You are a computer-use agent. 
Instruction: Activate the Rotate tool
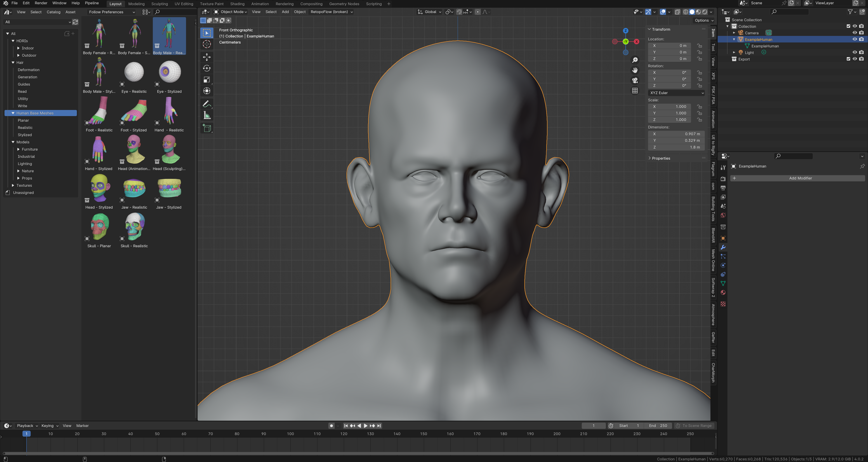207,68
